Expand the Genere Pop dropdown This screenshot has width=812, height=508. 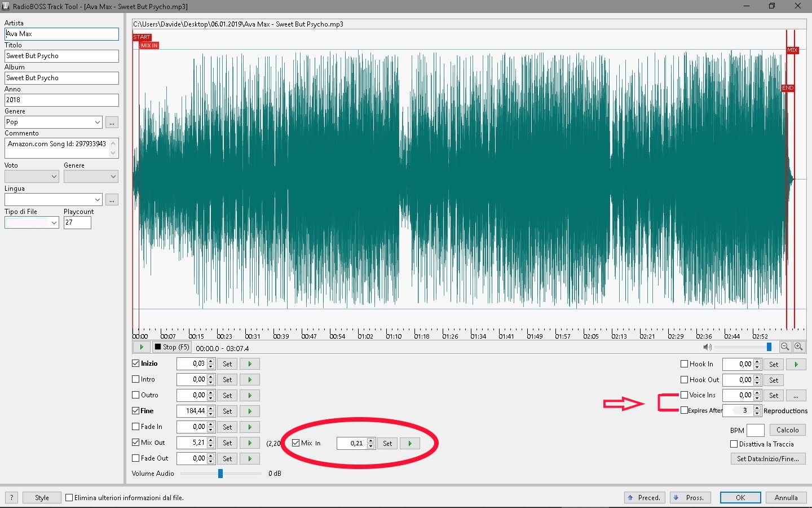coord(98,122)
